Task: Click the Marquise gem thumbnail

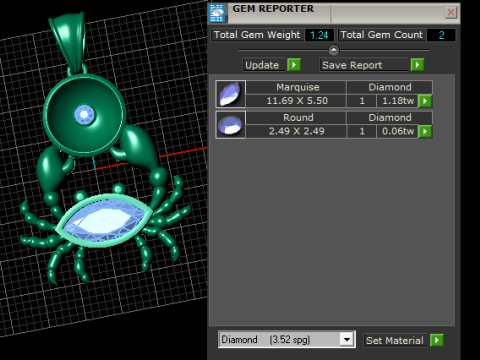Action: [x=230, y=94]
